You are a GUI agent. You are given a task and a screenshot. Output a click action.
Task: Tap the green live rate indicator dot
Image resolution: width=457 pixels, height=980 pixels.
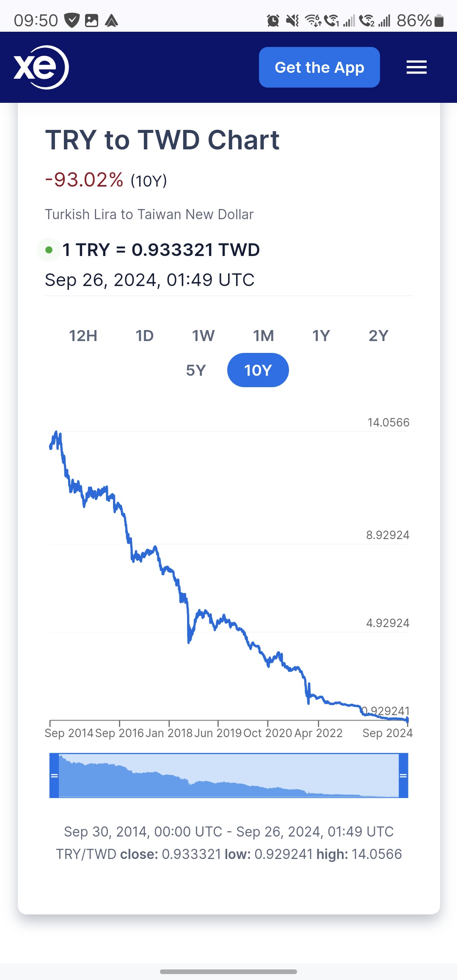point(49,250)
